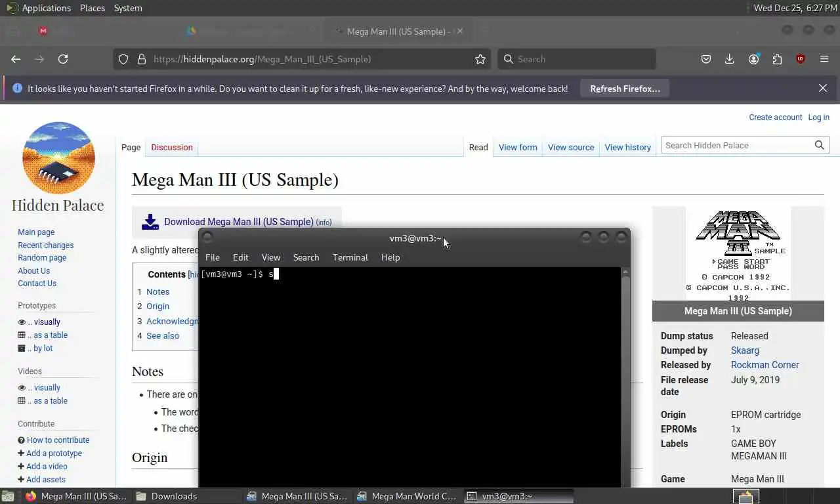This screenshot has height=504, width=840.
Task: Click the Hidden Palace search magnifier
Action: pyautogui.click(x=820, y=145)
